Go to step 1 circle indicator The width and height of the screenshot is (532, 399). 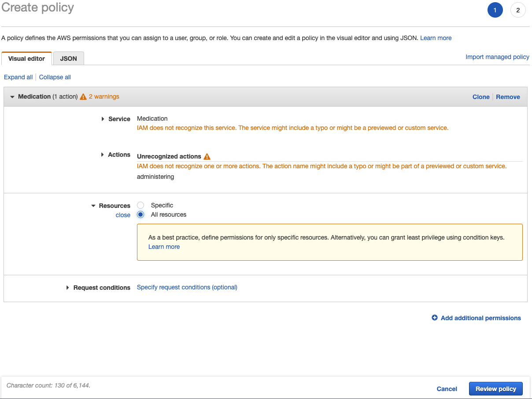tap(495, 10)
